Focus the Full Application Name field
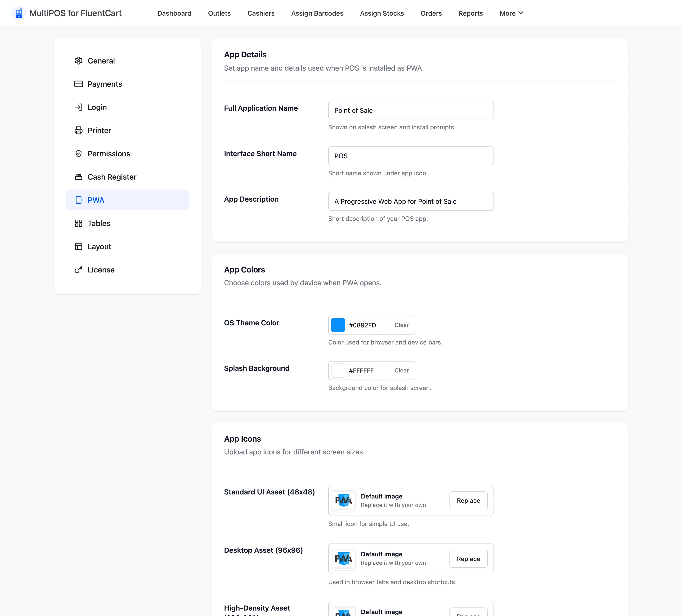The height and width of the screenshot is (616, 682). point(411,110)
